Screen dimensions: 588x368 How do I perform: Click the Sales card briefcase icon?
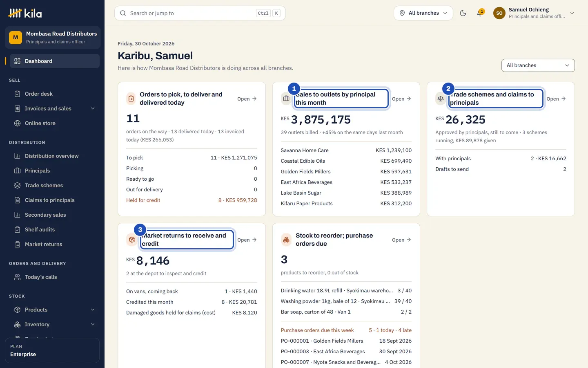point(286,99)
